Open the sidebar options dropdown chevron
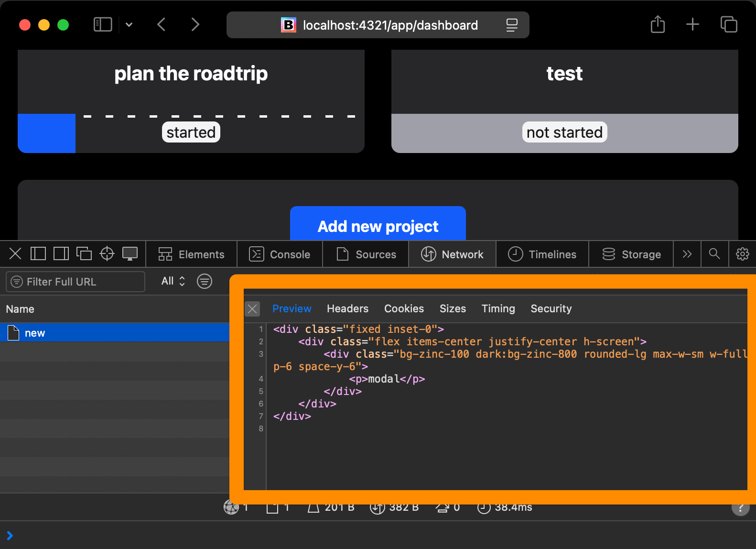The width and height of the screenshot is (756, 549). (x=129, y=24)
